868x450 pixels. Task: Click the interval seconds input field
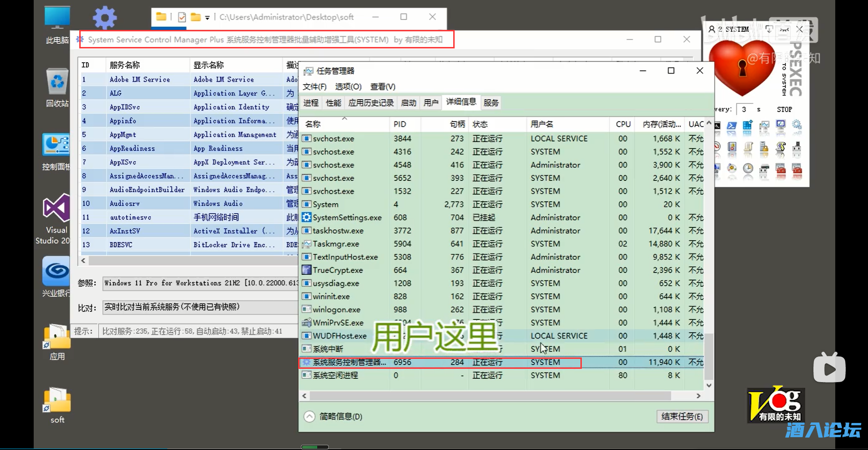[744, 110]
